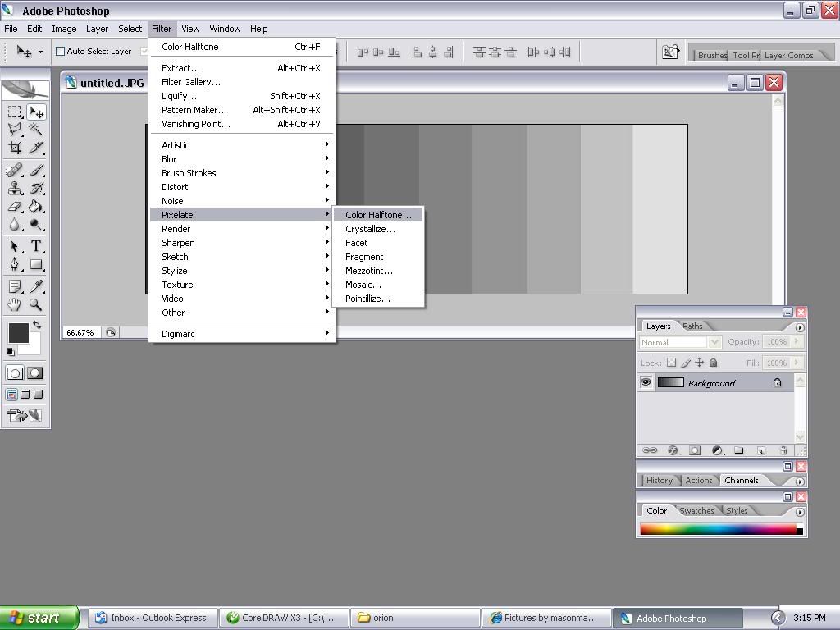
Task: Switch to CorelDRAW X3 taskbar button
Action: coord(285,618)
